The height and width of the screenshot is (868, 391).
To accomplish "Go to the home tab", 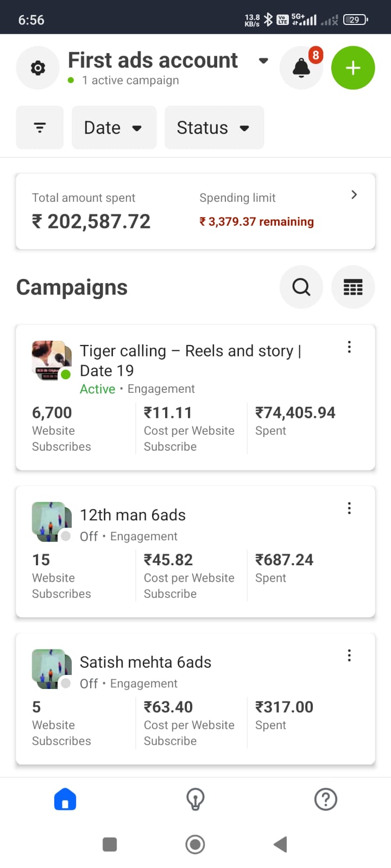I will 65,799.
